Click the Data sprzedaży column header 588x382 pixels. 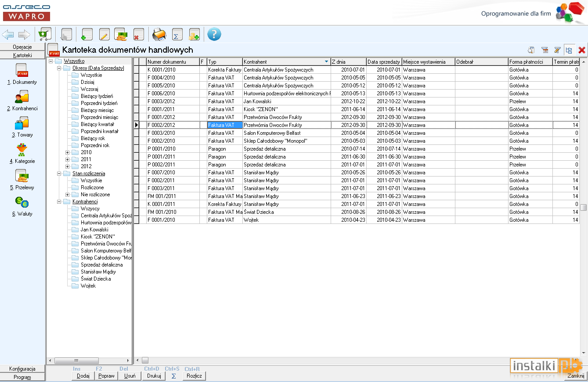(384, 62)
